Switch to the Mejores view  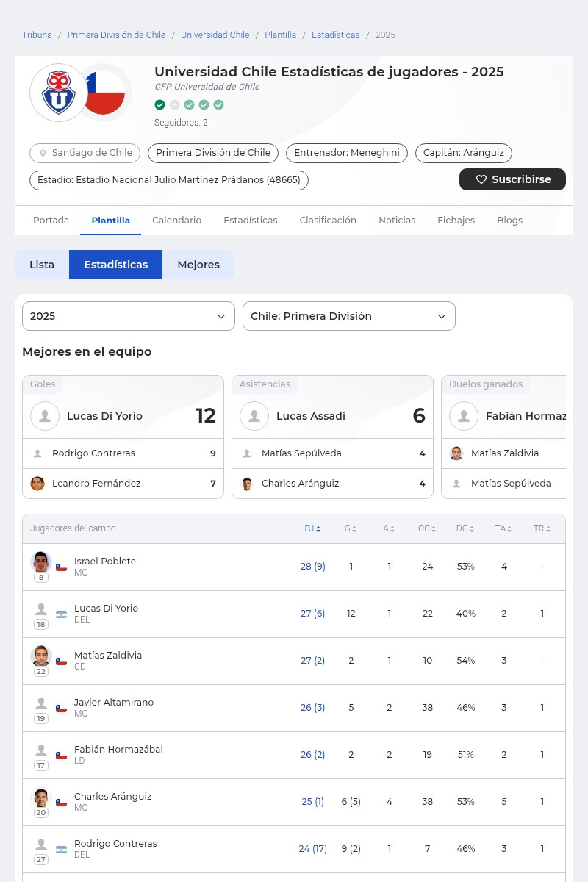coord(198,265)
